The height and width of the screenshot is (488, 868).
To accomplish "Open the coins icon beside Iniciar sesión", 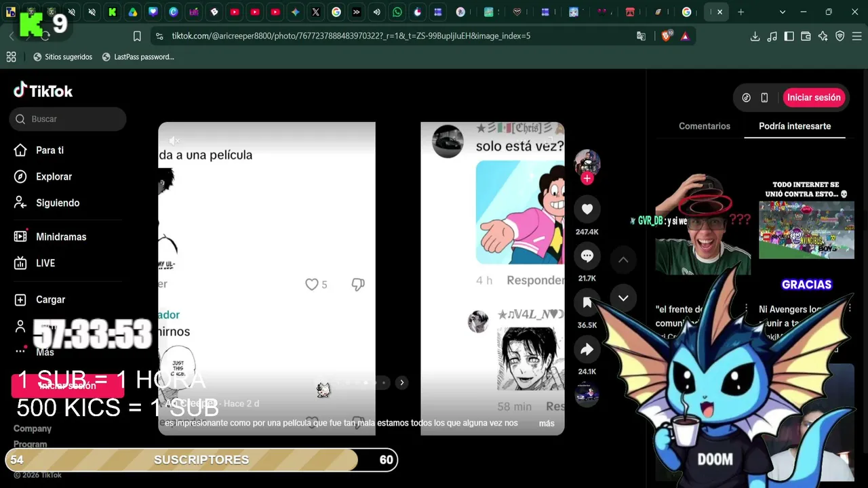I will click(746, 98).
